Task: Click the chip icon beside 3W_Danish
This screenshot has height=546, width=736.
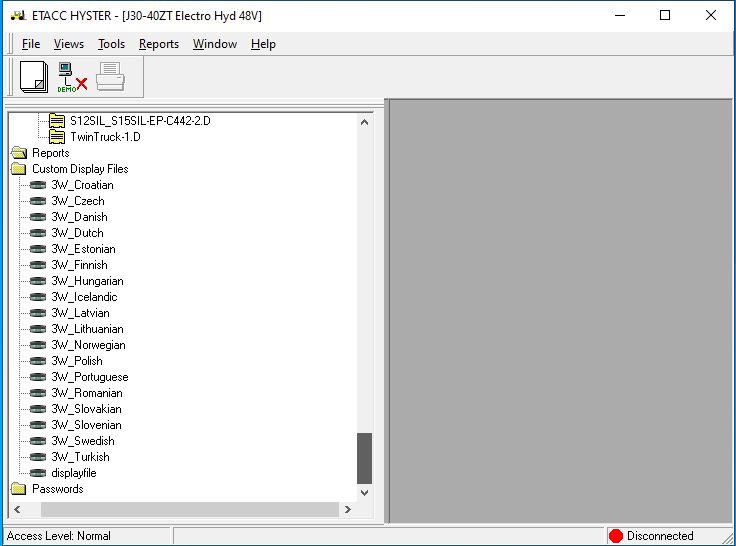Action: tap(38, 217)
